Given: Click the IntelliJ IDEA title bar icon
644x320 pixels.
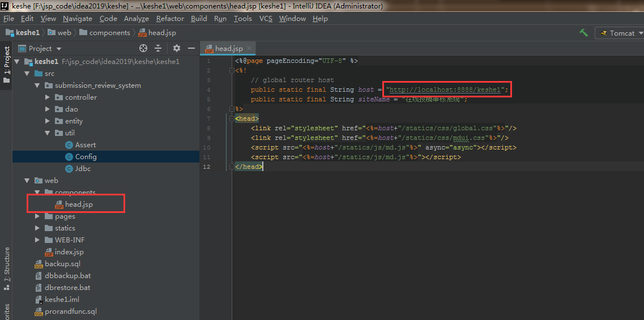Looking at the screenshot, I should click(x=5, y=6).
